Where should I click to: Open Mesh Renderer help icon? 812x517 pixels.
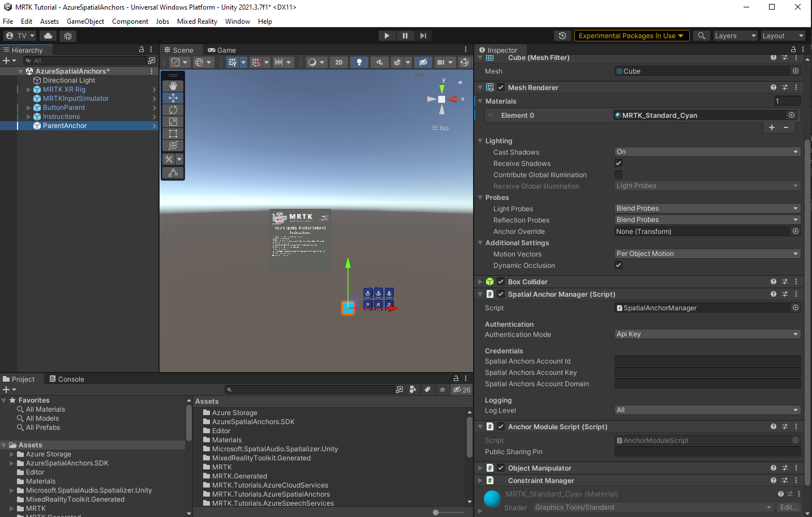(x=774, y=87)
